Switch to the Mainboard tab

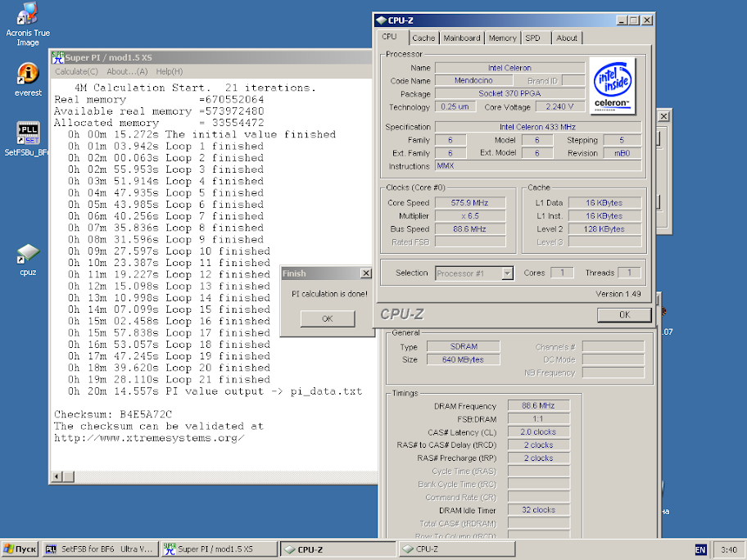(462, 38)
